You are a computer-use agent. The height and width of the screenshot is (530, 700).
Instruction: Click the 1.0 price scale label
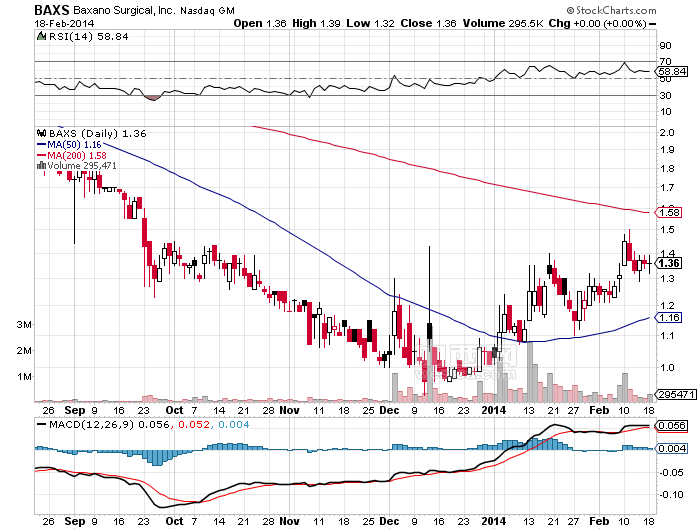pyautogui.click(x=667, y=368)
